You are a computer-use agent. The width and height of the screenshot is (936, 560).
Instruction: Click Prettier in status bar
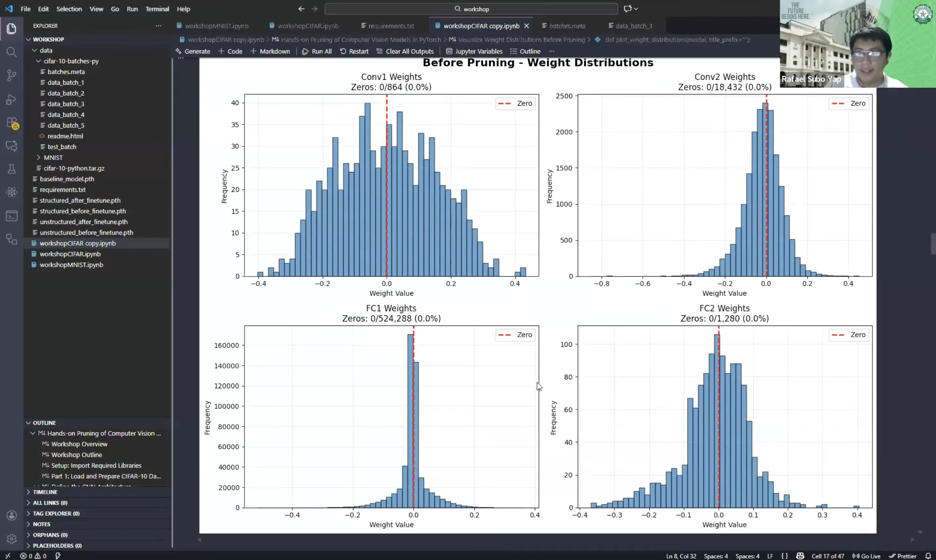(903, 556)
